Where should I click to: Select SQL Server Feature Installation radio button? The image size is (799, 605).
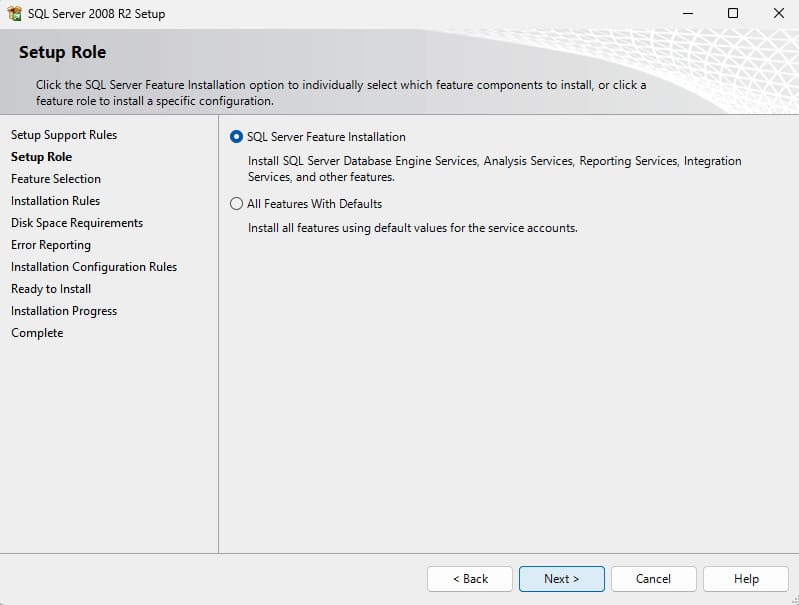coord(236,137)
